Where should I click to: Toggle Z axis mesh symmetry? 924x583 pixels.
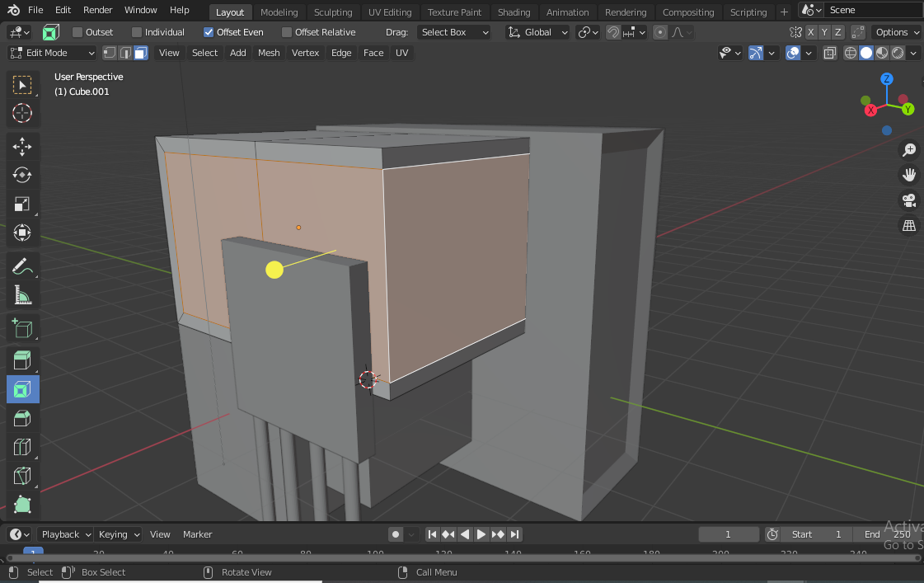point(837,32)
